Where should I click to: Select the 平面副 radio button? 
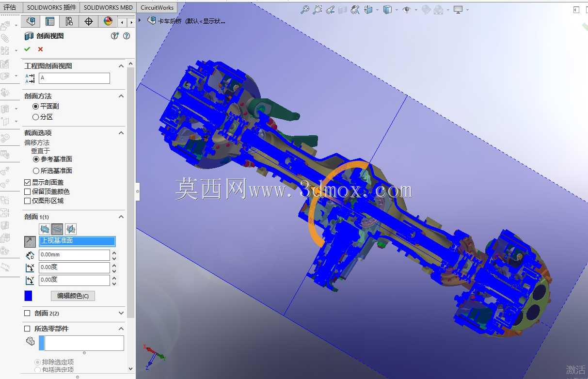[x=35, y=106]
